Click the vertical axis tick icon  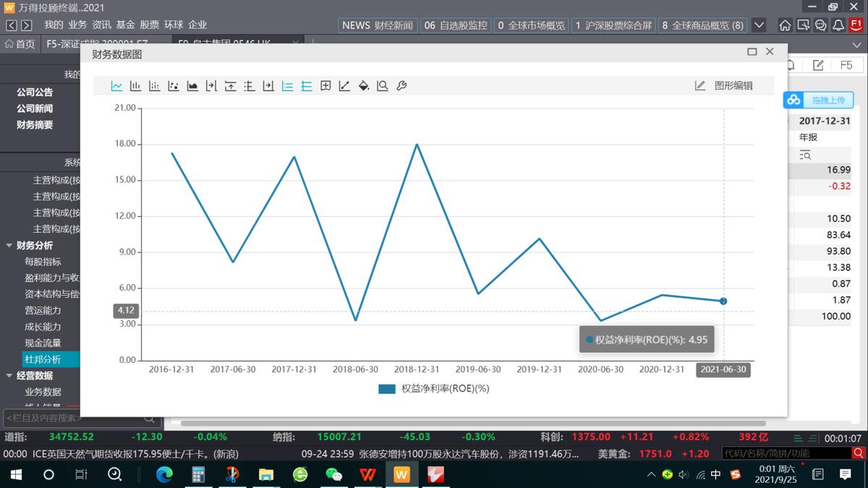coord(250,86)
